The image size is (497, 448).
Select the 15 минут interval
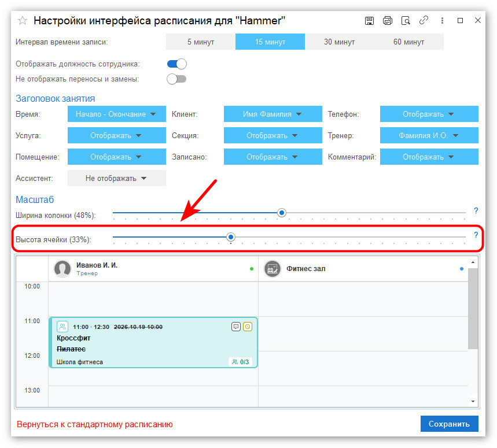[270, 42]
